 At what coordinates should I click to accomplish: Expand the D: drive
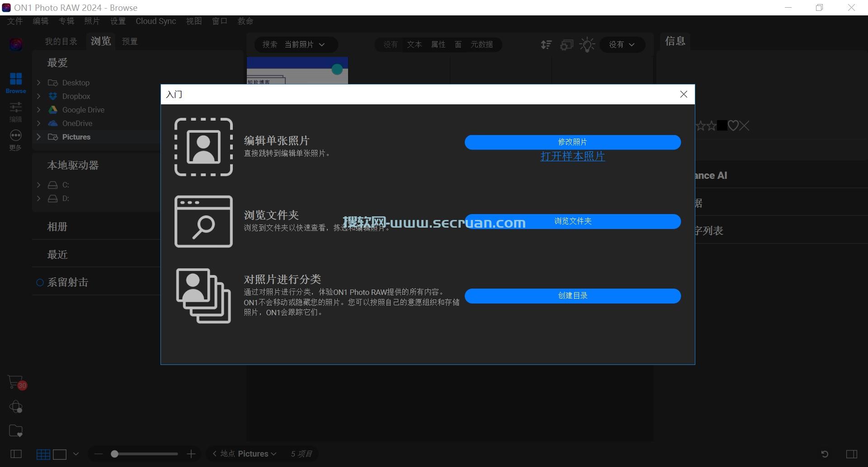point(39,198)
